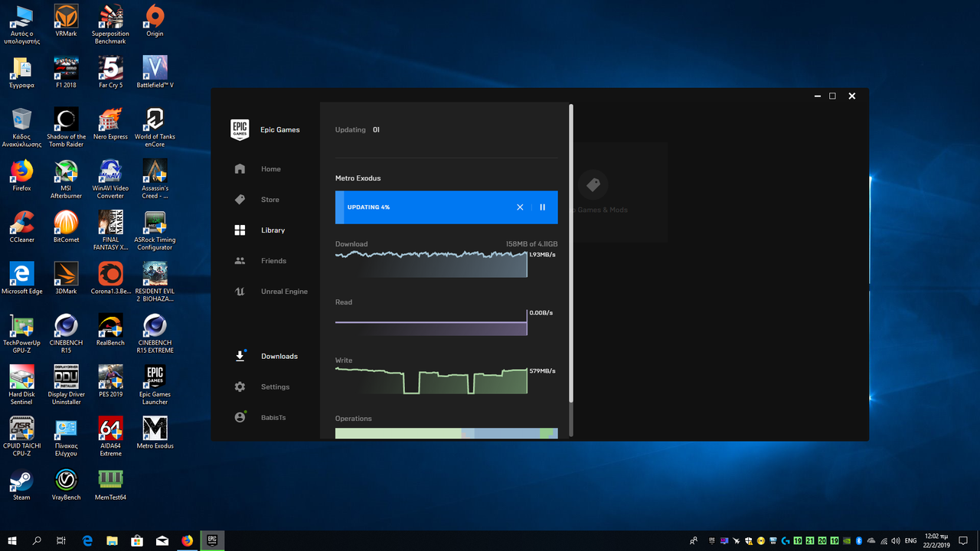980x551 pixels.
Task: Click the downloads panel scrollbar
Action: pos(570,255)
